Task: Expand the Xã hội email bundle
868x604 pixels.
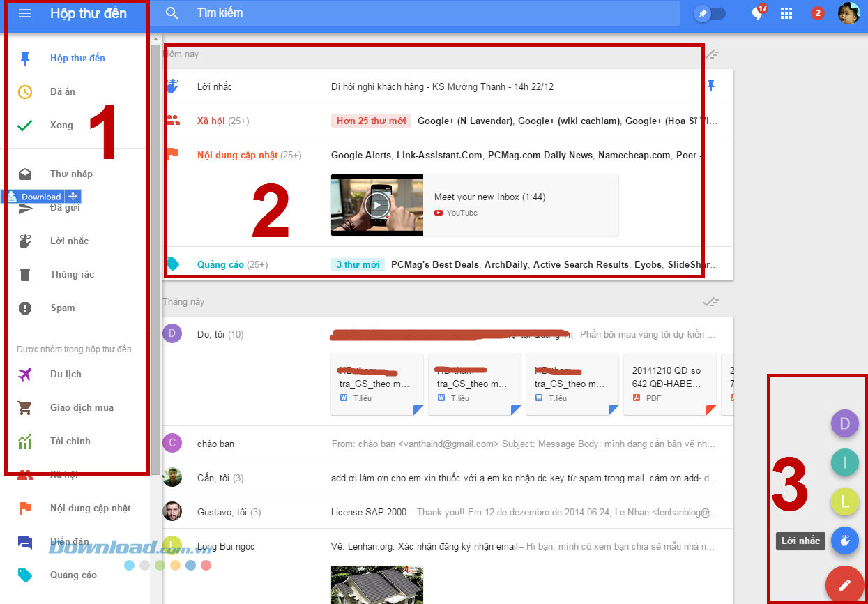Action: point(211,120)
